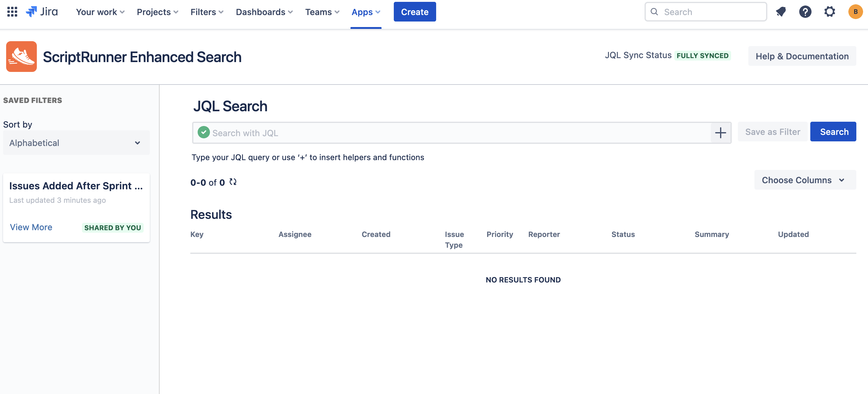Image resolution: width=868 pixels, height=394 pixels.
Task: Expand the Alphabetical sort dropdown
Action: (76, 143)
